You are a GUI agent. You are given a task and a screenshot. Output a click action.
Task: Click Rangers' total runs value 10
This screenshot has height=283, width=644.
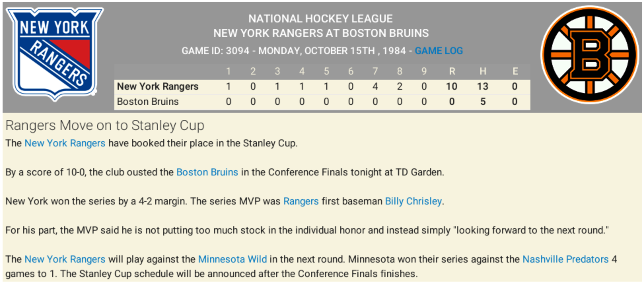click(451, 86)
